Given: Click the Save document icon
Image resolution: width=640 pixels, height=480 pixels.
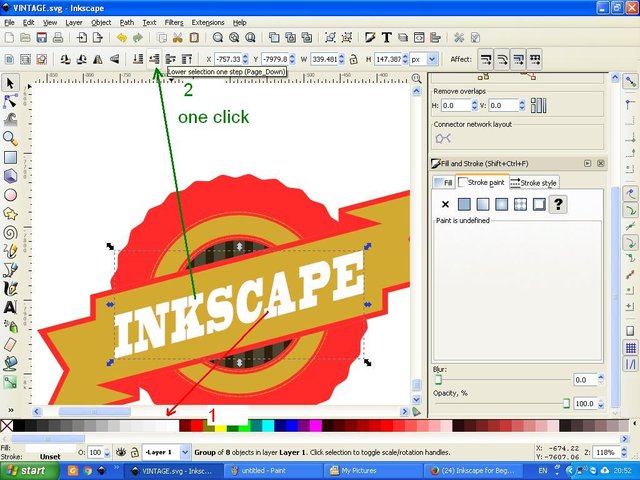Looking at the screenshot, I should pyautogui.click(x=42, y=38).
